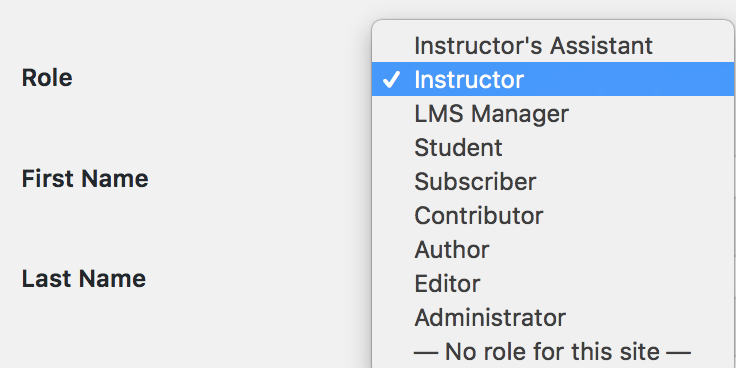736x368 pixels.
Task: Click the Last Name field label
Action: click(84, 279)
